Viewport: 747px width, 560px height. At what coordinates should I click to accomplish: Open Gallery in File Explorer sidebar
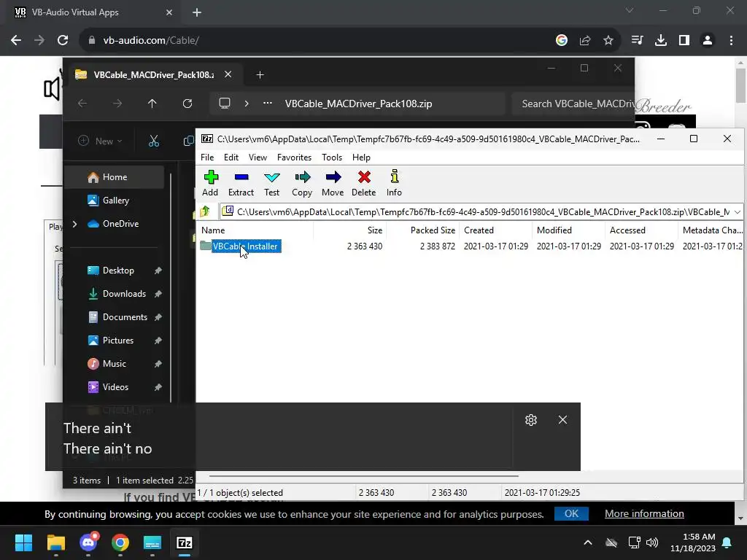click(x=115, y=201)
